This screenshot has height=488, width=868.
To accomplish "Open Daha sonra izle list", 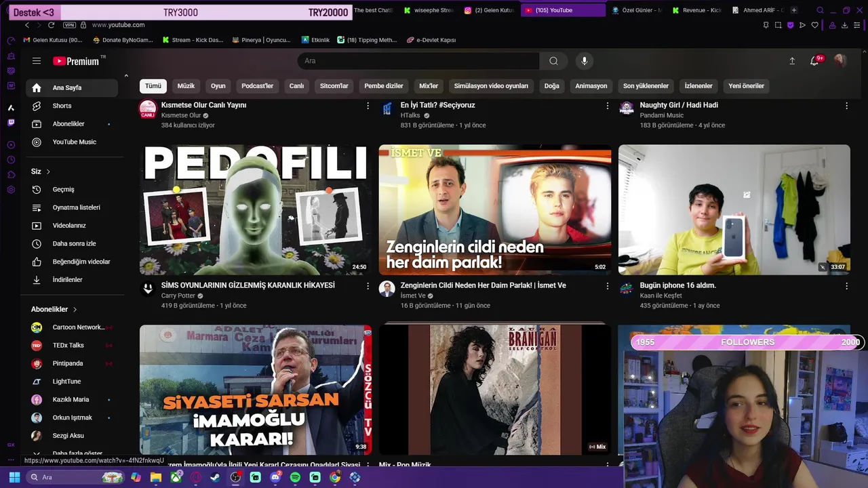I will coord(72,243).
